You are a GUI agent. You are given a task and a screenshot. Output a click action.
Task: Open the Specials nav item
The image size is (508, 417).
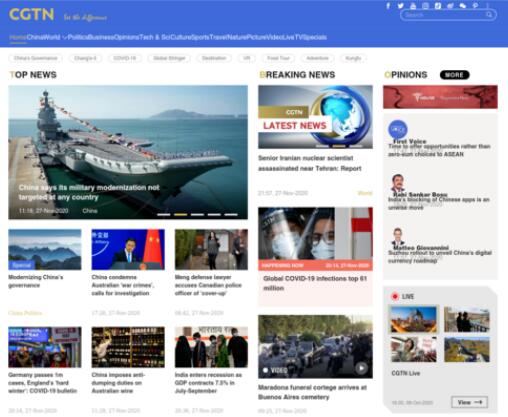tap(314, 37)
